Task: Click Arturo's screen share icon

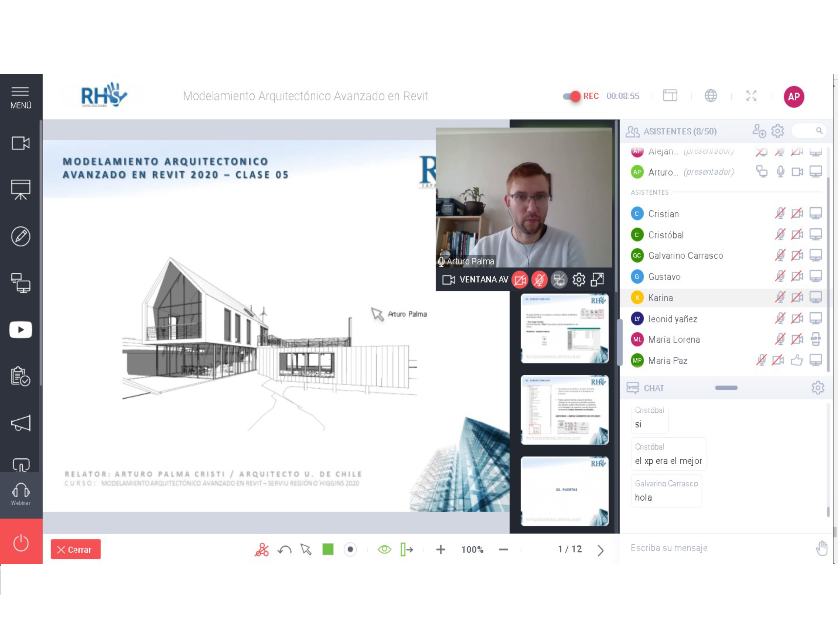Action: pyautogui.click(x=761, y=172)
